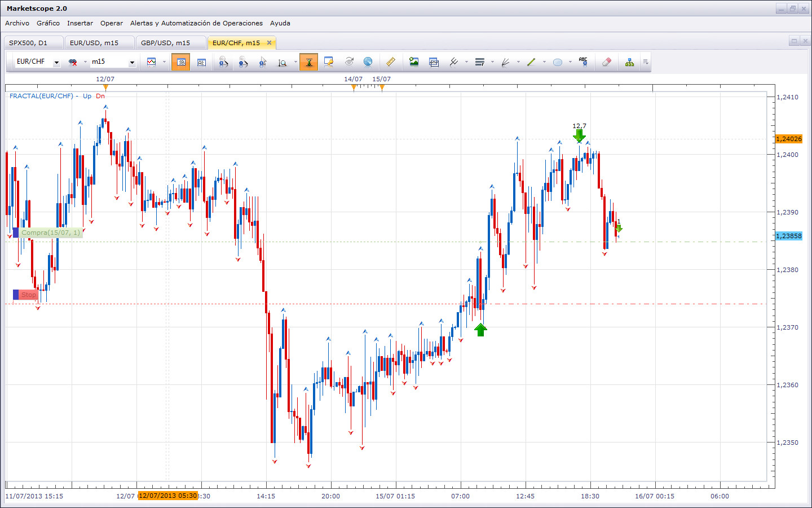Open the Archivo menu
The width and height of the screenshot is (812, 508).
point(17,23)
